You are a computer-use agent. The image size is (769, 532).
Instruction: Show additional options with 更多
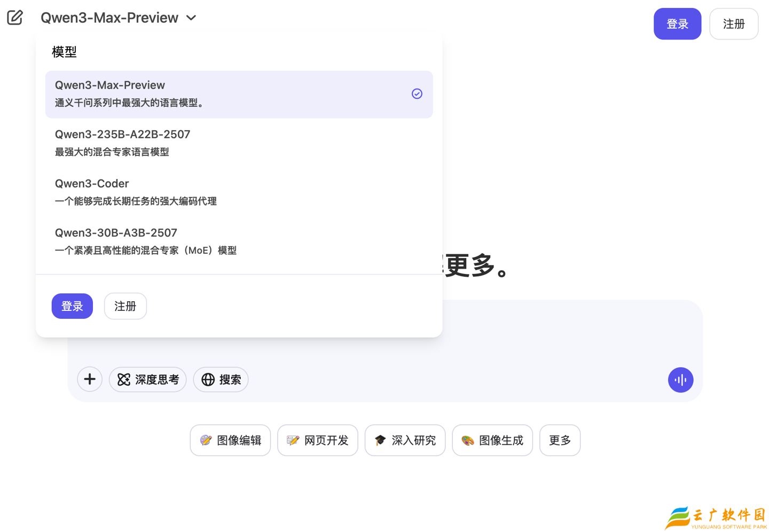[560, 440]
